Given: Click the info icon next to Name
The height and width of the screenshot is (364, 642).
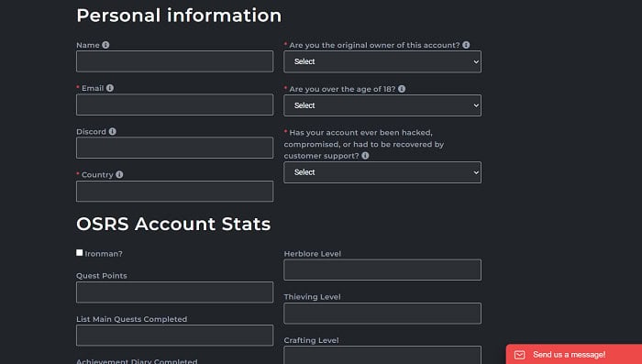Looking at the screenshot, I should click(x=105, y=45).
